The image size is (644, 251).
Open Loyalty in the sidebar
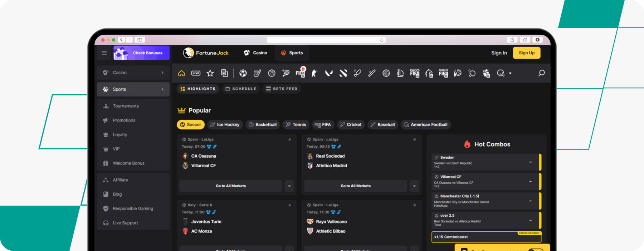click(133, 135)
